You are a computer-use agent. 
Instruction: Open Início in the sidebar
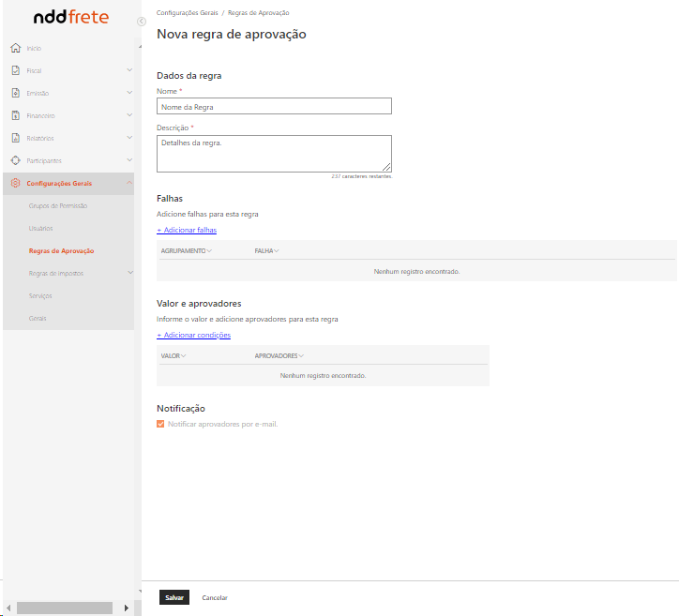pos(34,49)
